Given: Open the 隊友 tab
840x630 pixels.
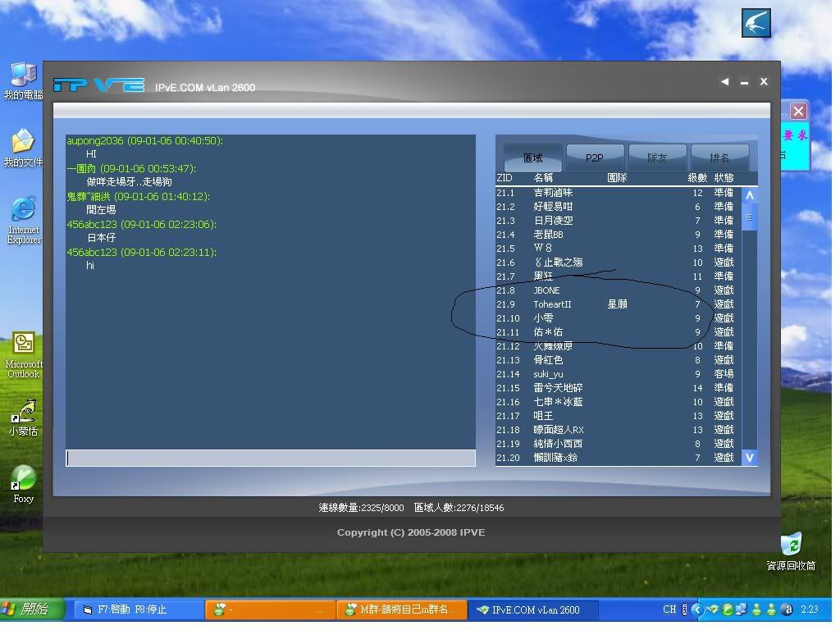Looking at the screenshot, I should point(657,157).
